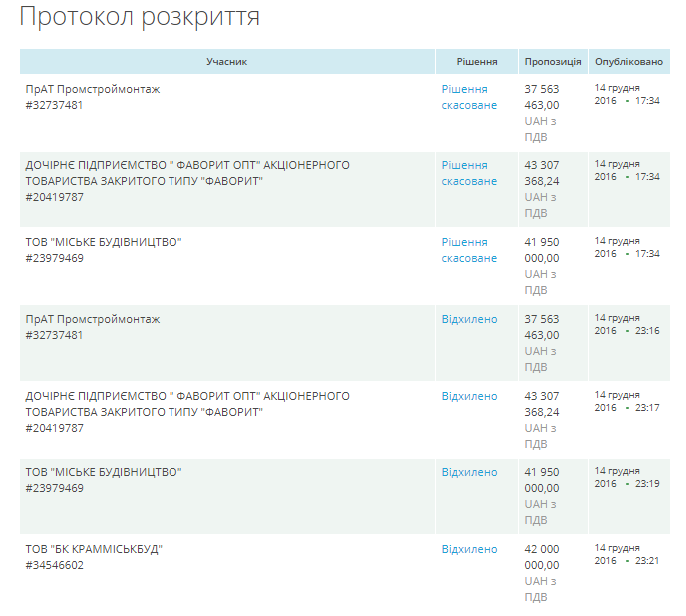Open 'Відхилено' decision published at 23:16
The width and height of the screenshot is (686, 616).
coord(469,319)
